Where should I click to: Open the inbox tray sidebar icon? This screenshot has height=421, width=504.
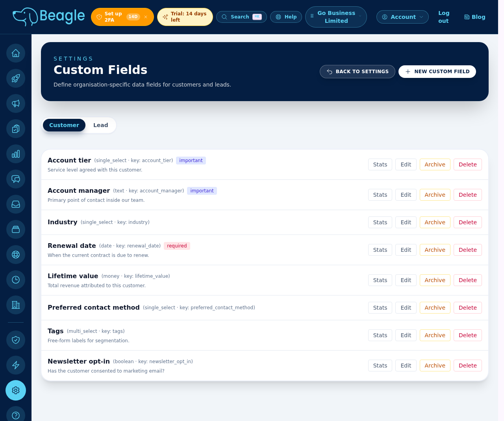pos(16,204)
